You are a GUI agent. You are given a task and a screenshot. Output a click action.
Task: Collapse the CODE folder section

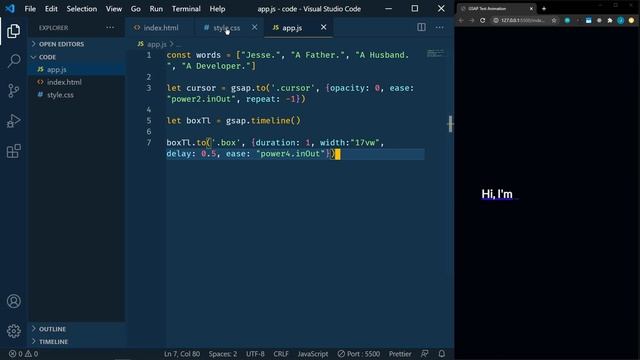tap(47, 57)
